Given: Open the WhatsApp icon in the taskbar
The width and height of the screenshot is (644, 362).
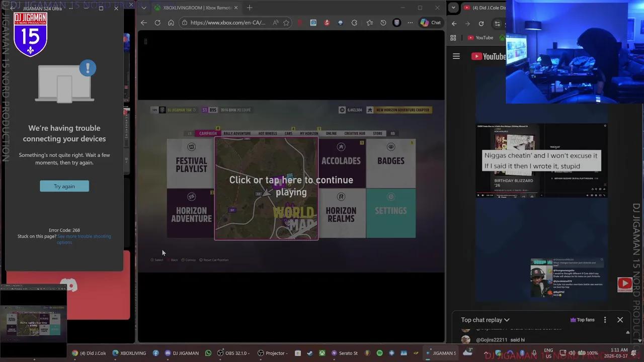Looking at the screenshot, I should [208, 353].
